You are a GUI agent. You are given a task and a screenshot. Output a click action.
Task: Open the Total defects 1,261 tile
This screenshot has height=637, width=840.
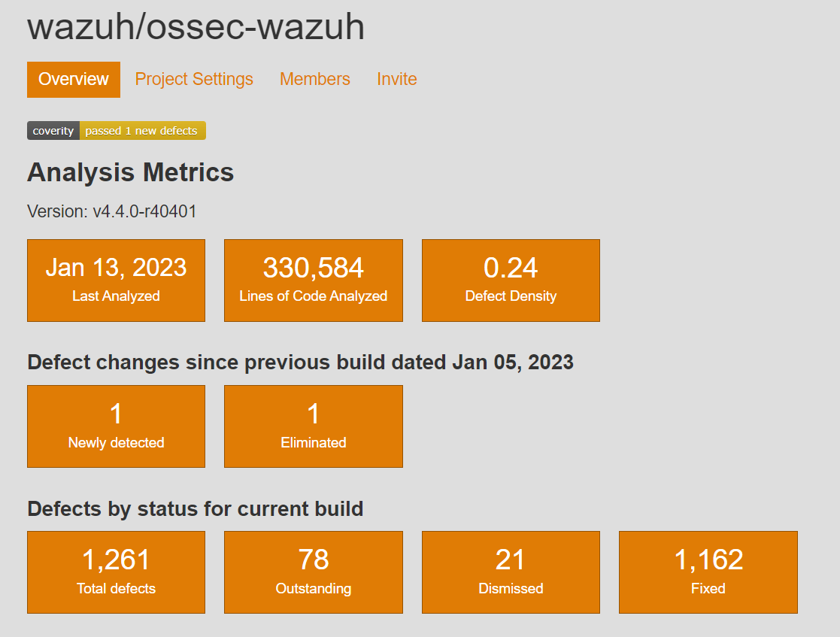coord(116,572)
